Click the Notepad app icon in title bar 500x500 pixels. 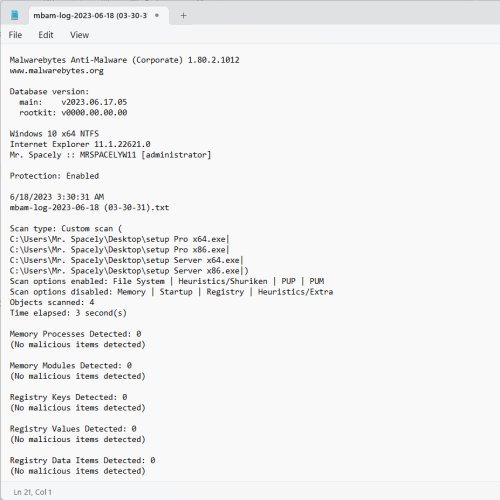pos(14,15)
